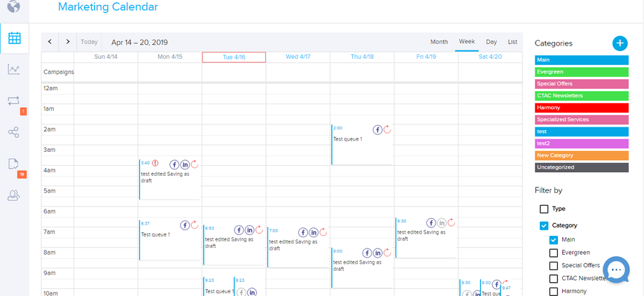Open the users sidebar icon
The width and height of the screenshot is (644, 296).
pyautogui.click(x=13, y=195)
